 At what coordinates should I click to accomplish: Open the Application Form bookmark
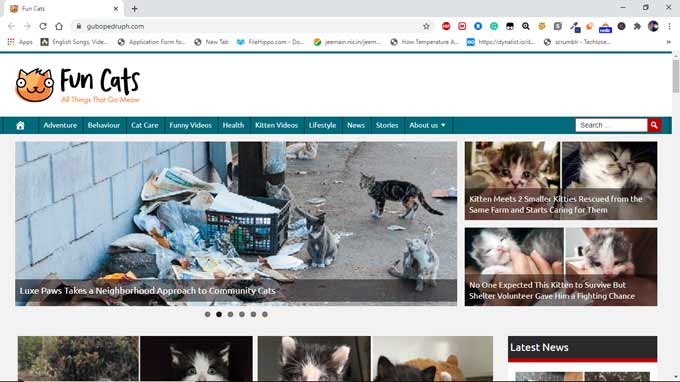pyautogui.click(x=151, y=42)
